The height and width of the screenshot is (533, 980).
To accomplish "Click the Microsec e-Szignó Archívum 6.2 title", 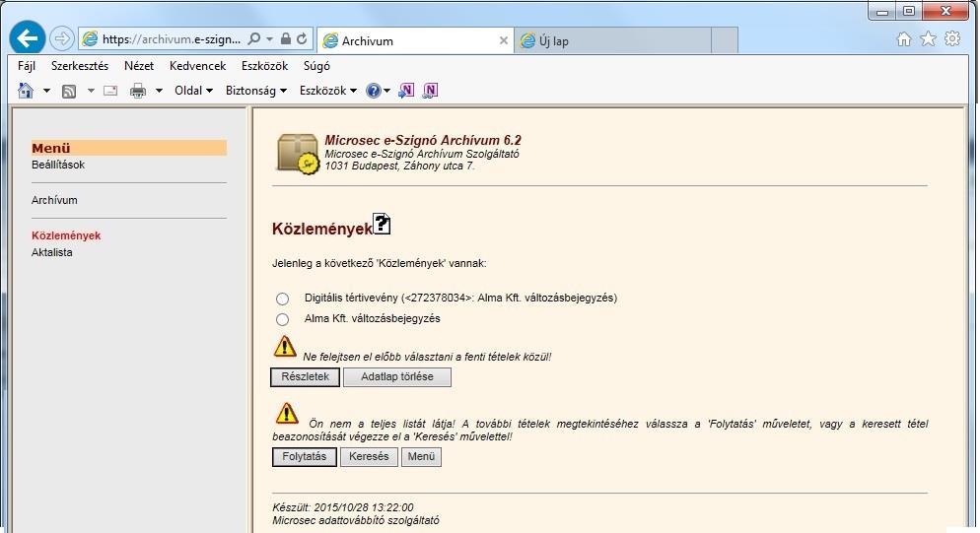I will click(423, 140).
